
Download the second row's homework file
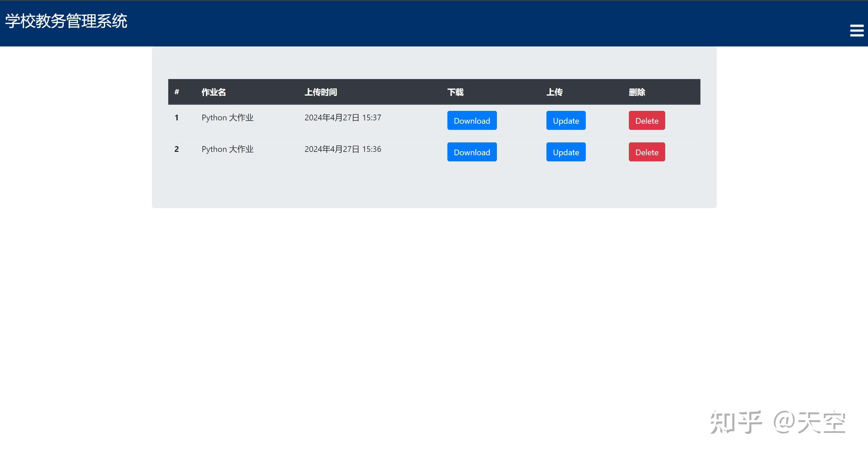click(x=471, y=152)
